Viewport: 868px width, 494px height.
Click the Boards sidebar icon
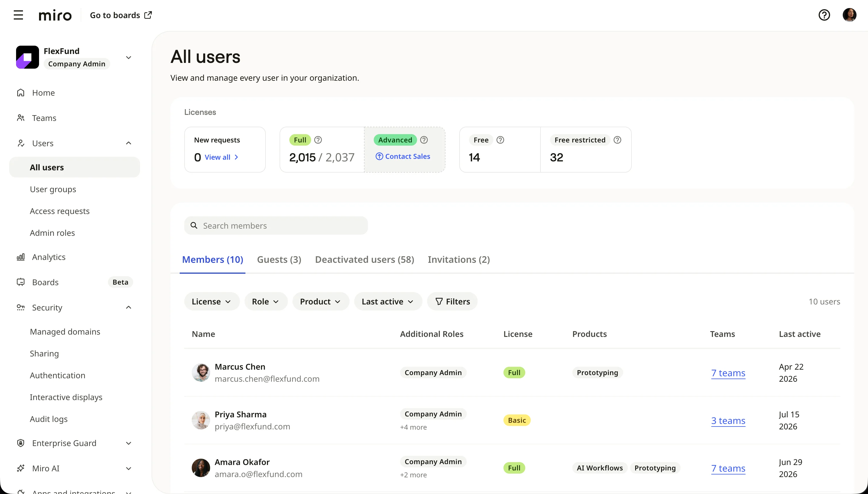point(21,282)
